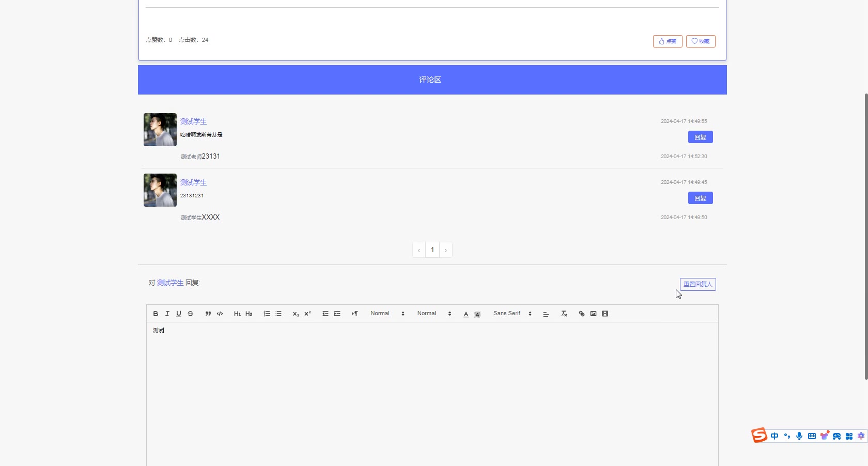Reply to the comment 吃啥啊发斯蒂芬是
868x466 pixels.
(701, 137)
